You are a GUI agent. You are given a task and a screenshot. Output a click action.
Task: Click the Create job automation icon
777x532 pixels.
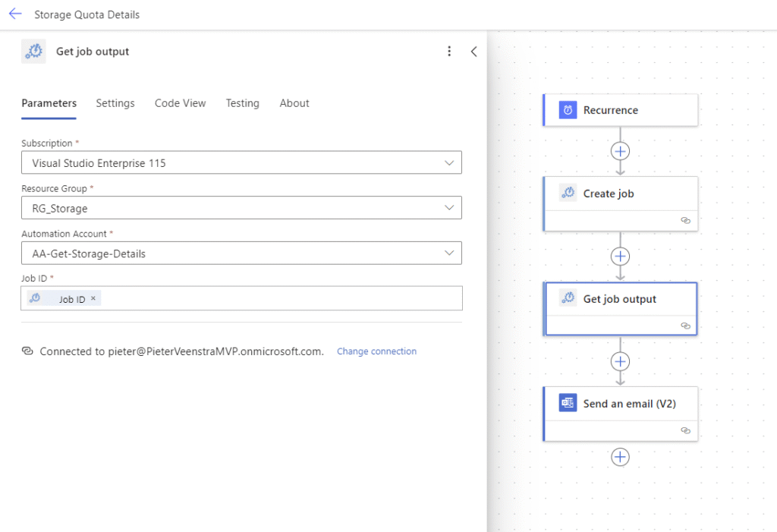coord(568,193)
